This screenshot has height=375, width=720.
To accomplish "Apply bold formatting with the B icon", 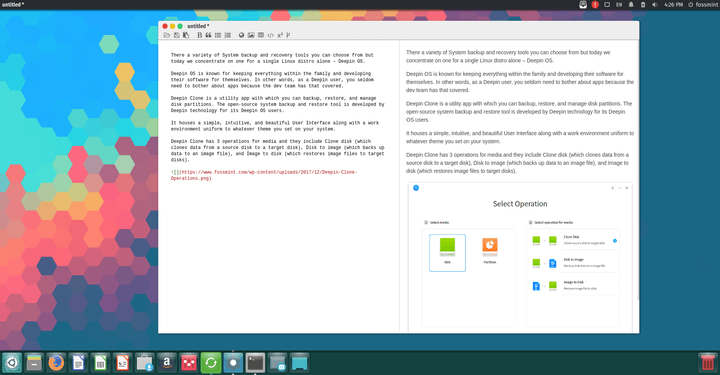I will 199,35.
